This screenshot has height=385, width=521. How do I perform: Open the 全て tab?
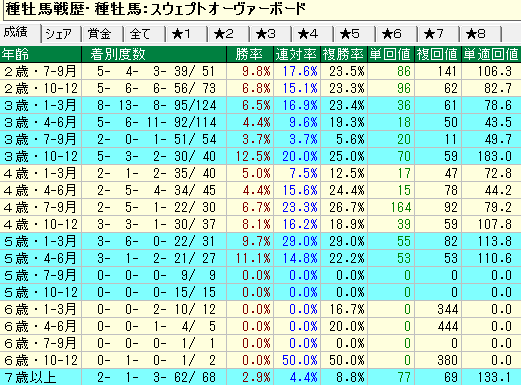[144, 34]
